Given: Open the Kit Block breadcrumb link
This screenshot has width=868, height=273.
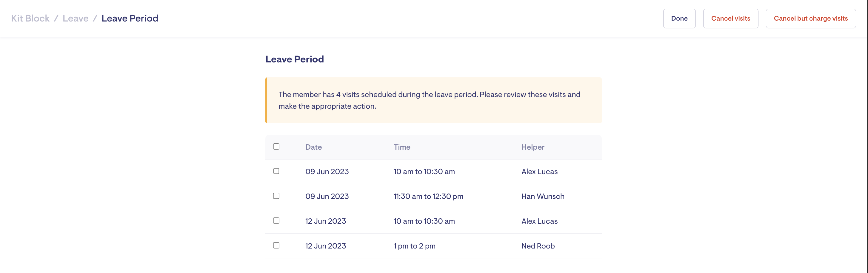Looking at the screenshot, I should click(30, 19).
